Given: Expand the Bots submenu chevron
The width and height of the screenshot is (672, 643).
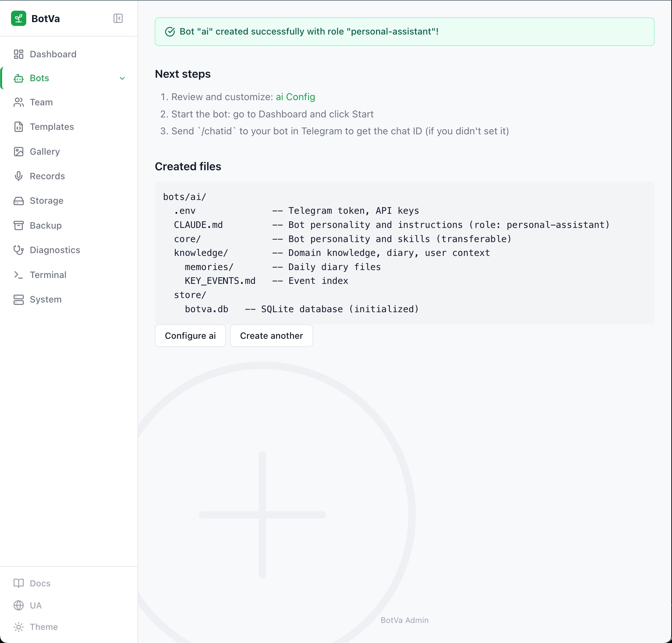Looking at the screenshot, I should (122, 78).
